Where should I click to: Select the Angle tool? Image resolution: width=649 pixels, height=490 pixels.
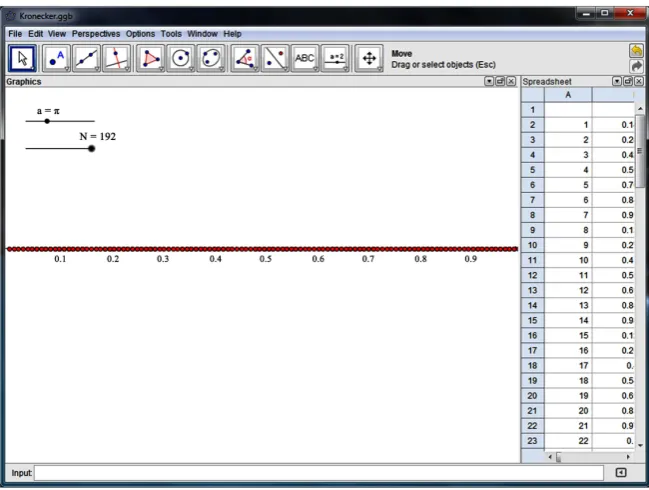click(x=245, y=58)
